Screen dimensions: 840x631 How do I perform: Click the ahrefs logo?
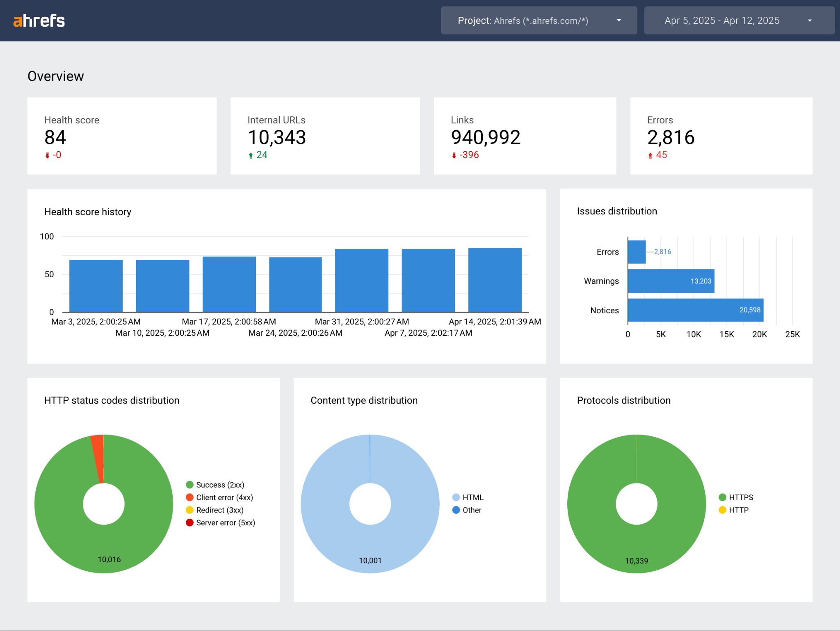tap(39, 20)
